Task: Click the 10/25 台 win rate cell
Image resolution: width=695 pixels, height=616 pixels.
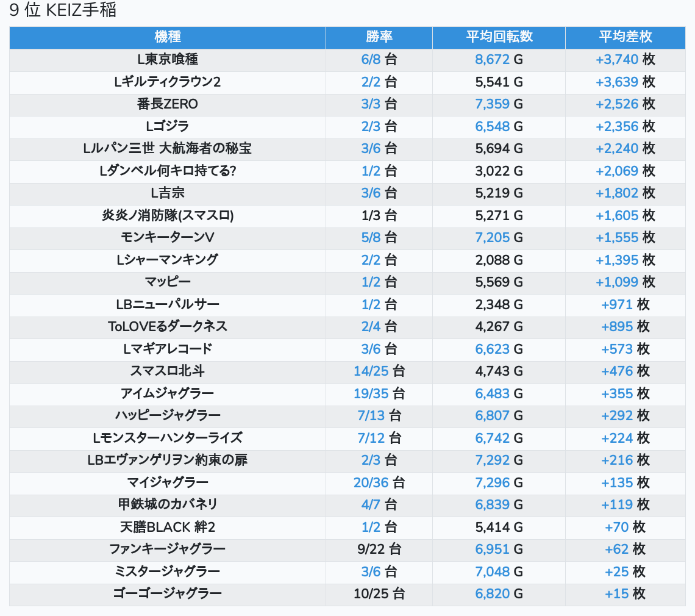Action: click(379, 594)
